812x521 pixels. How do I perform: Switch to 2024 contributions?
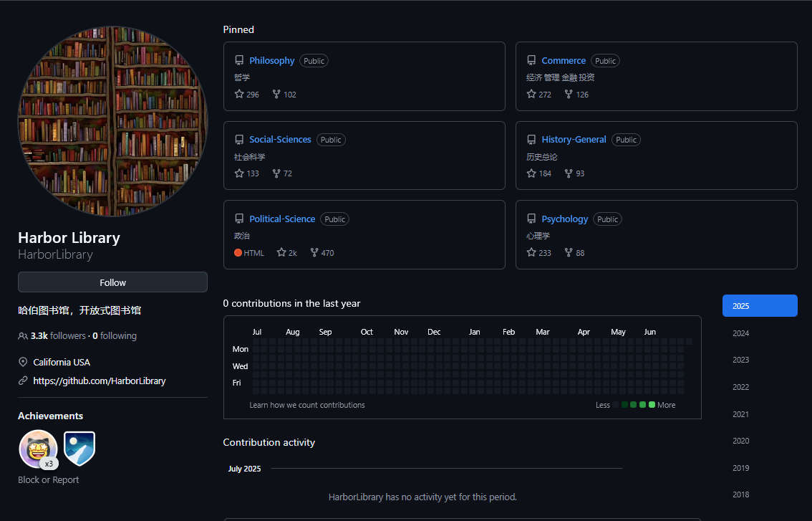740,333
